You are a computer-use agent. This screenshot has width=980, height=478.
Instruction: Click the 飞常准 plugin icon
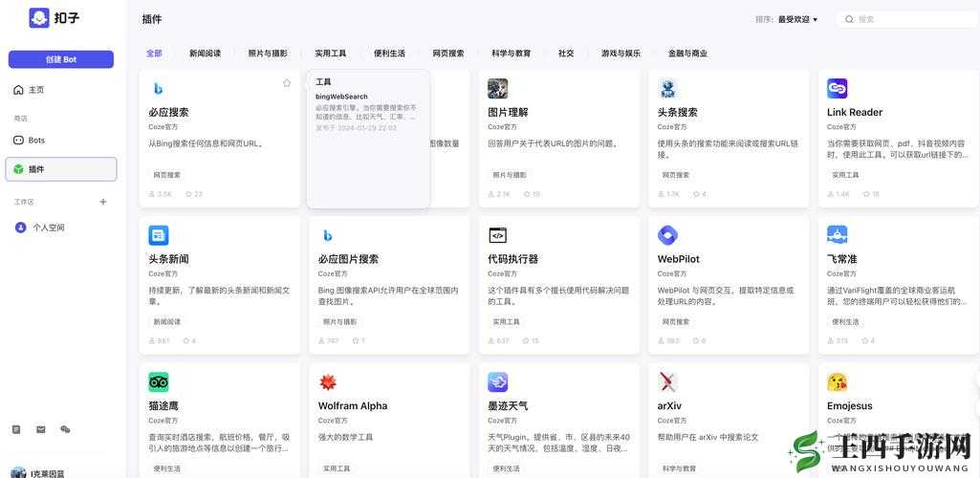(x=837, y=235)
